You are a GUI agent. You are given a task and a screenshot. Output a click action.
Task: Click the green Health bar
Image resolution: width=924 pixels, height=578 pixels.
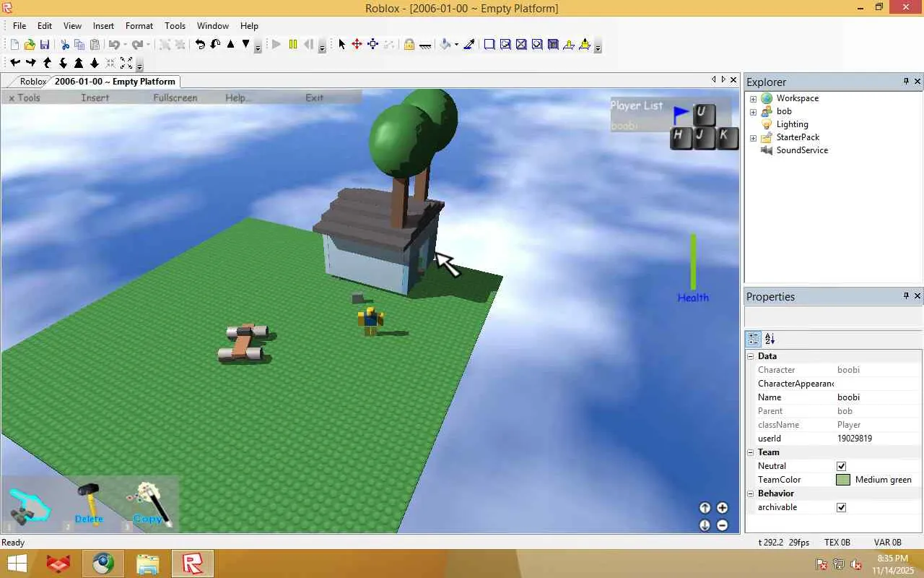pyautogui.click(x=693, y=262)
